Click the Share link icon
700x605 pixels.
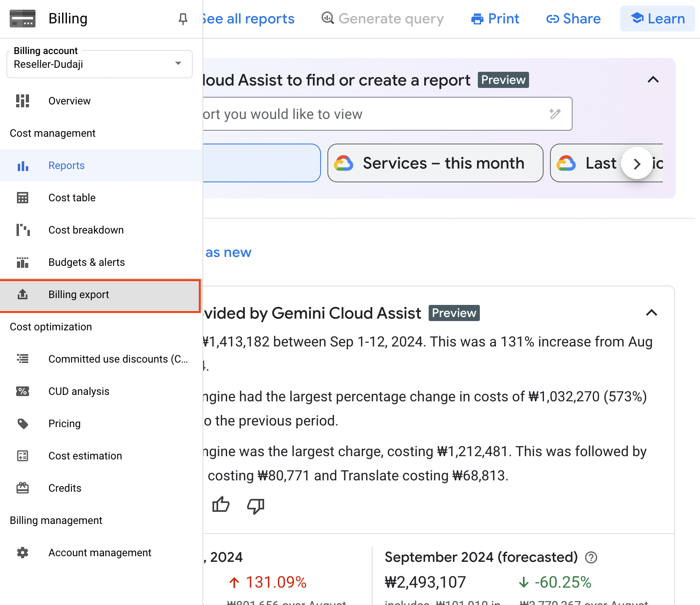(x=552, y=19)
